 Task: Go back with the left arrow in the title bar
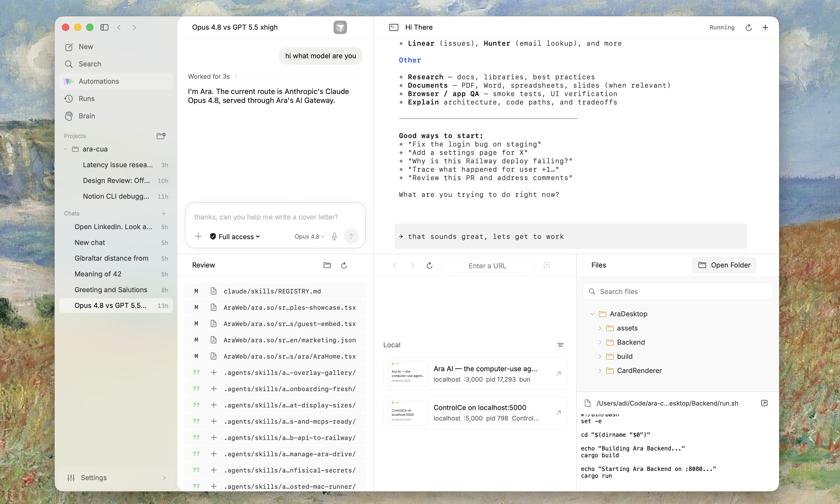(119, 27)
